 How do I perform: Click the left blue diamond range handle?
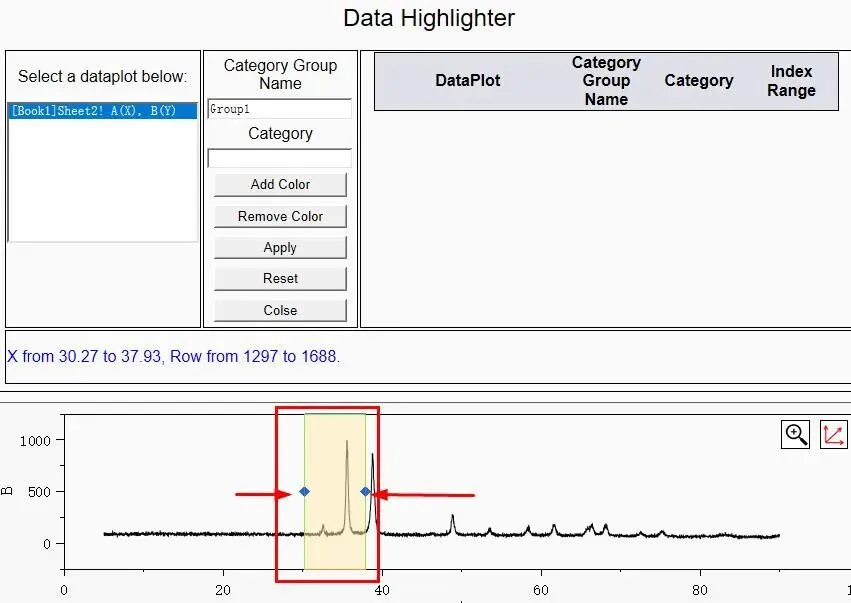coord(304,491)
